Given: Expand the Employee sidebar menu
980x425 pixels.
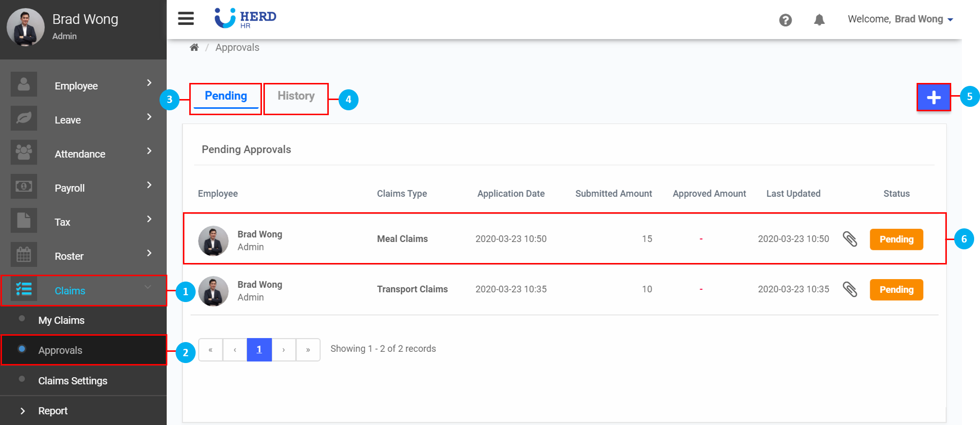Looking at the screenshot, I should [x=83, y=86].
